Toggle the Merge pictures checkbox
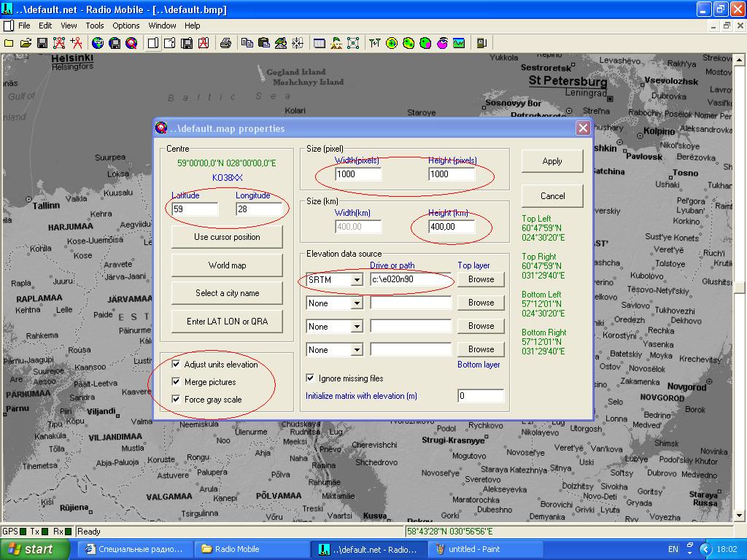 176,382
